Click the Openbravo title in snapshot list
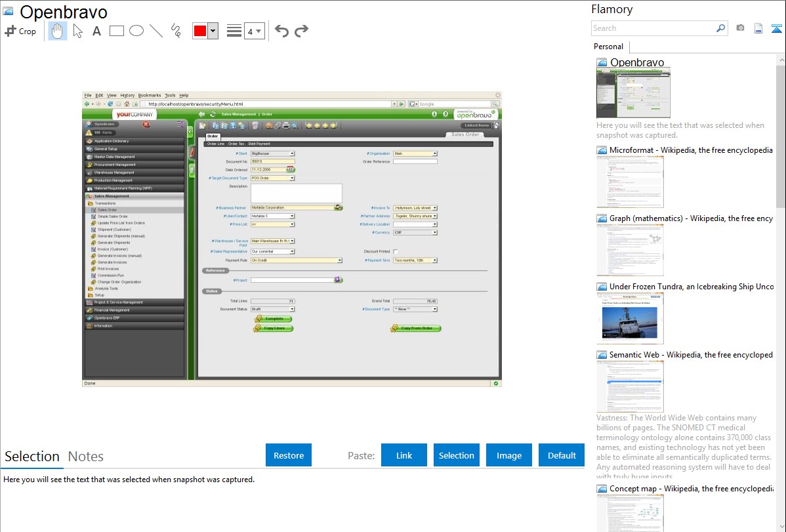This screenshot has height=532, width=786. click(x=636, y=63)
